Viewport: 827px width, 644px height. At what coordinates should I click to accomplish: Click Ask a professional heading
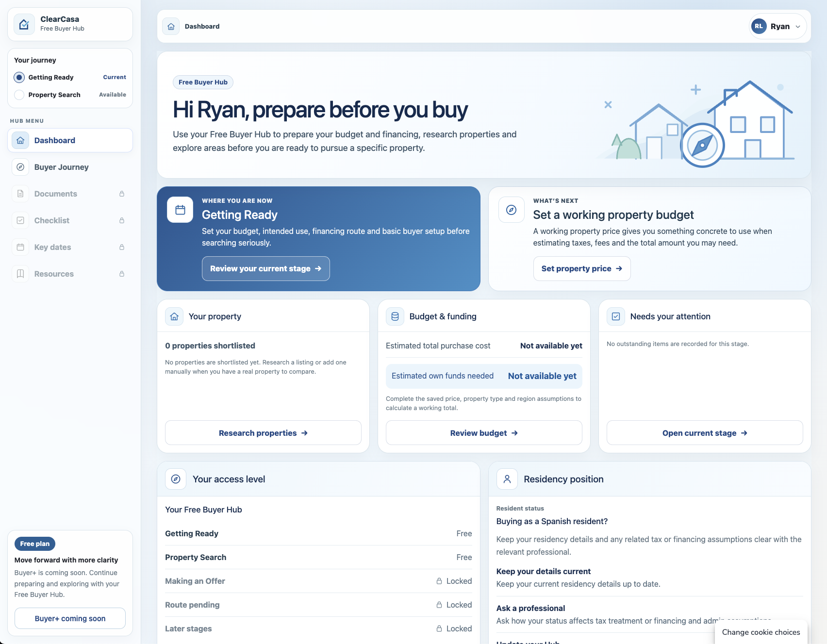pos(530,608)
